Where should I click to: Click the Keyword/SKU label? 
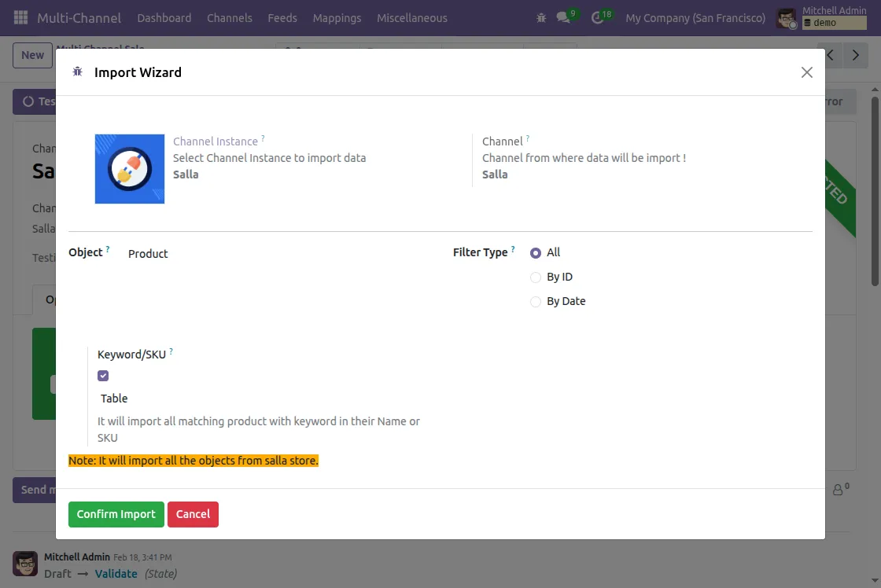131,355
